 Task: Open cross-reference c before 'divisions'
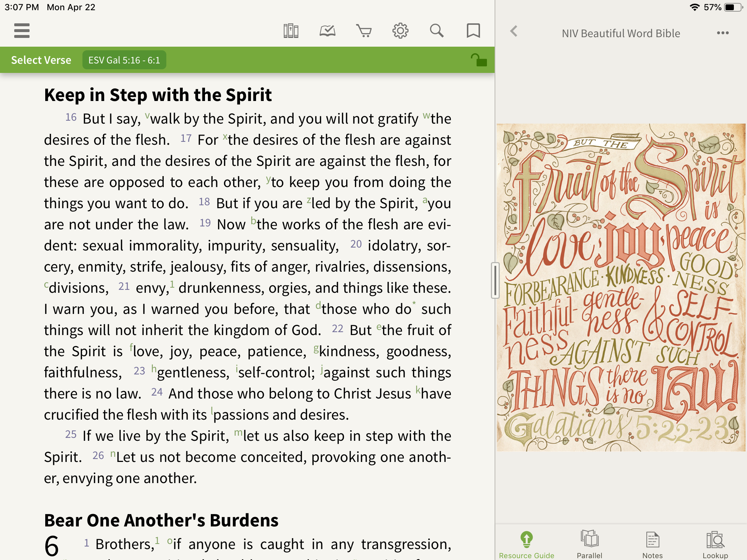click(46, 285)
